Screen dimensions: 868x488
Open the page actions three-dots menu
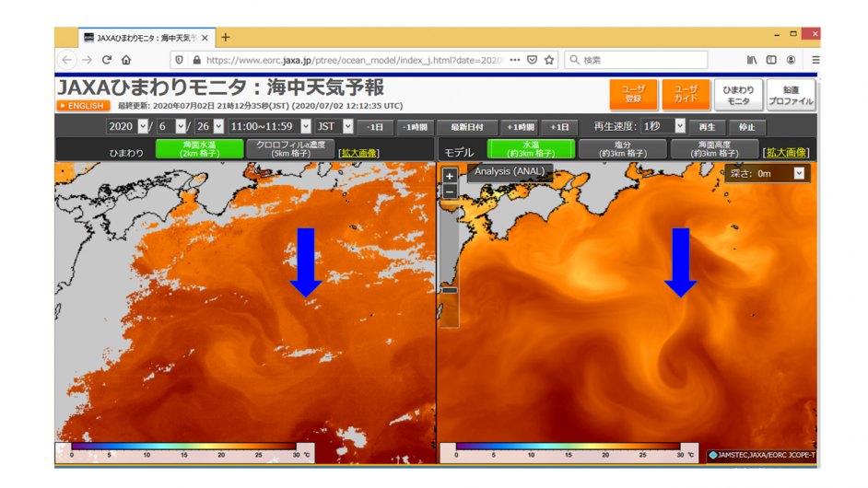[515, 60]
